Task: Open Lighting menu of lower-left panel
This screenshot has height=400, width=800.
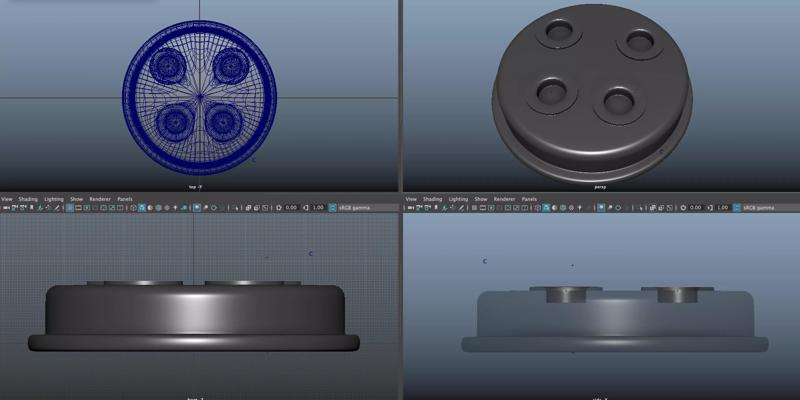Action: point(54,199)
